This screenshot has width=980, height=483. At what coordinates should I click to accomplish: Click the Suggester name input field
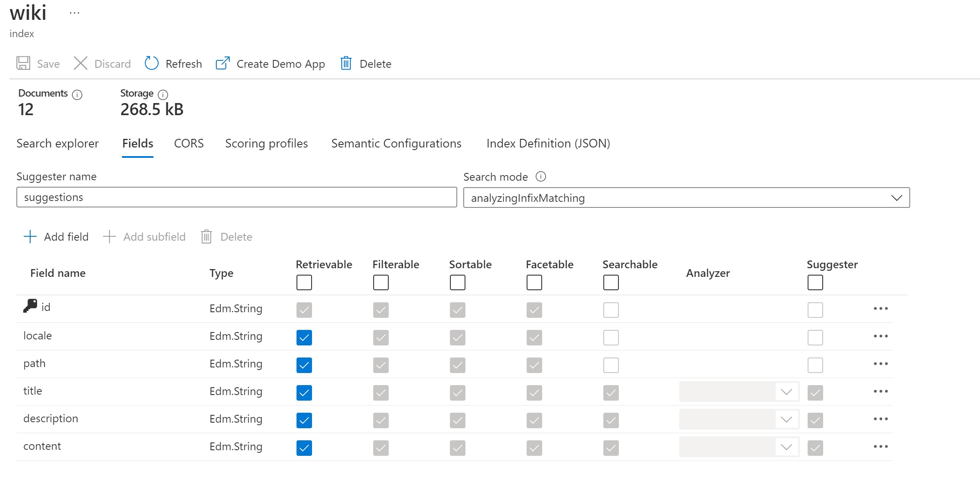pos(237,197)
